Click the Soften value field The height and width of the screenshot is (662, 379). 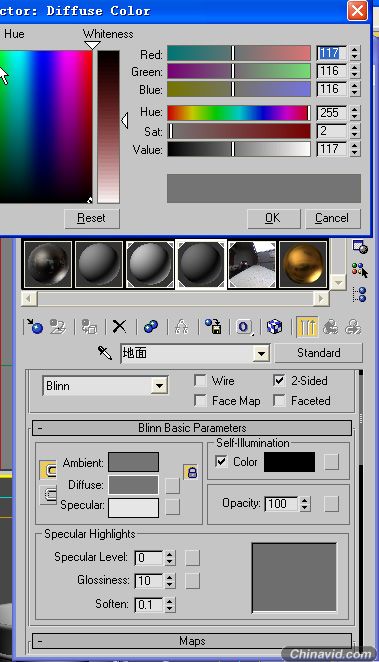(x=149, y=605)
